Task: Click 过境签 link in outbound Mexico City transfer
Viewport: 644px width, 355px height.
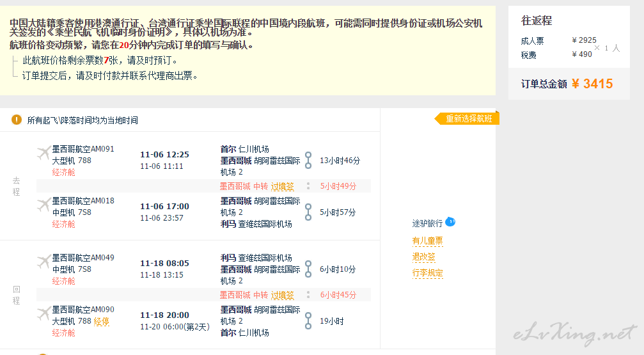Action: 282,187
